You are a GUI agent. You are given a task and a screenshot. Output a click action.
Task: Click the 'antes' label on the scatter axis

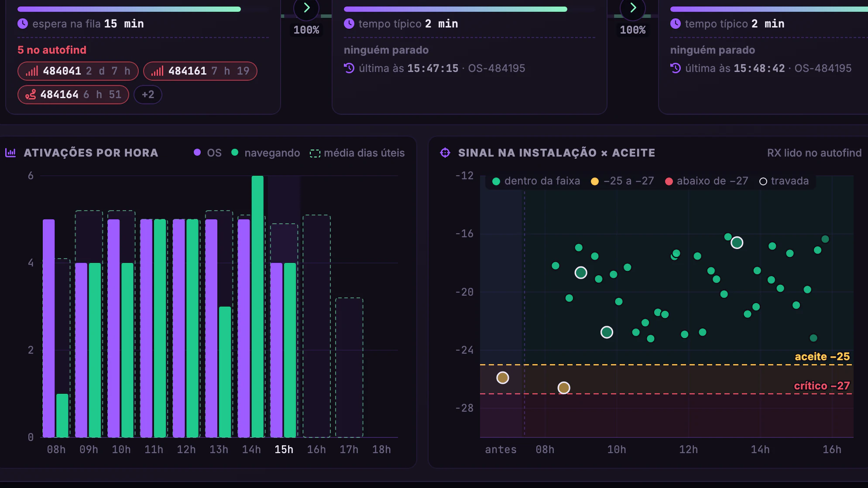[x=501, y=450]
